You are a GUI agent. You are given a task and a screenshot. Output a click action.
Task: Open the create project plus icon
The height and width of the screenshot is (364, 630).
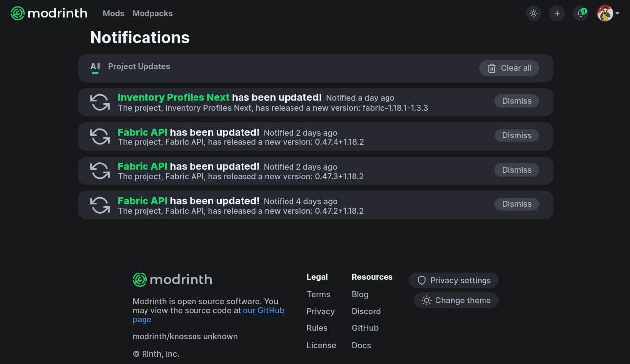[x=557, y=13]
